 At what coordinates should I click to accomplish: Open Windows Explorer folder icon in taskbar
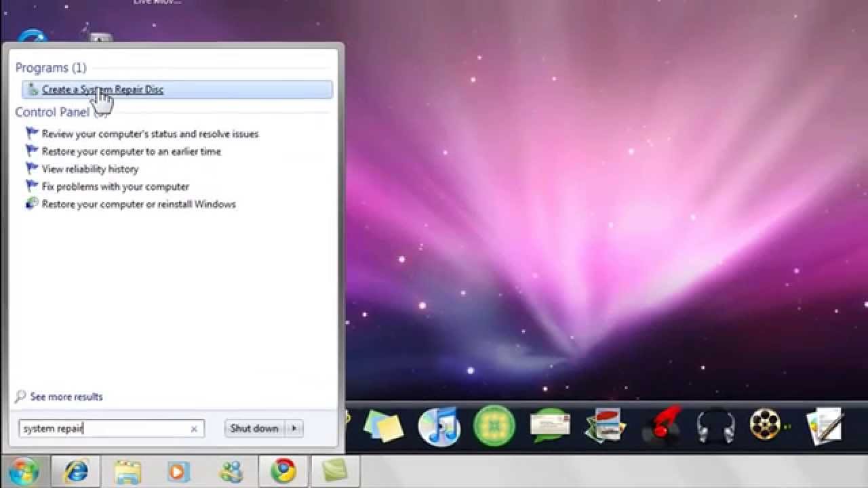pyautogui.click(x=127, y=471)
